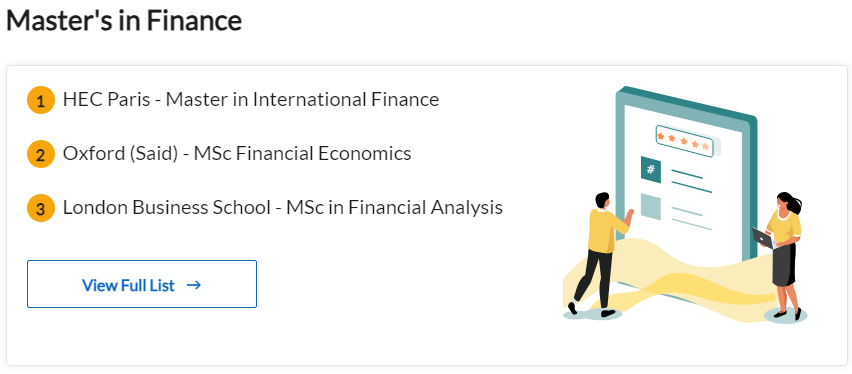The image size is (852, 374).
Task: Click the right arrow icon in View Full List
Action: coord(193,285)
